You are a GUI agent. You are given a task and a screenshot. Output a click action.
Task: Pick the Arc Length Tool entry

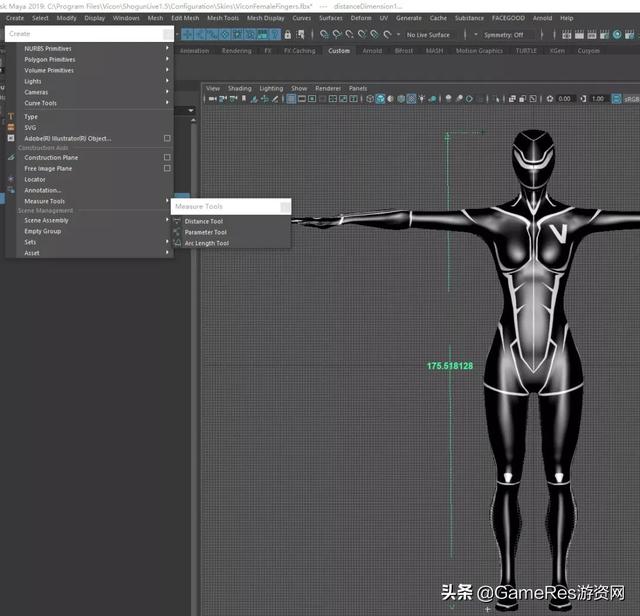(x=231, y=243)
